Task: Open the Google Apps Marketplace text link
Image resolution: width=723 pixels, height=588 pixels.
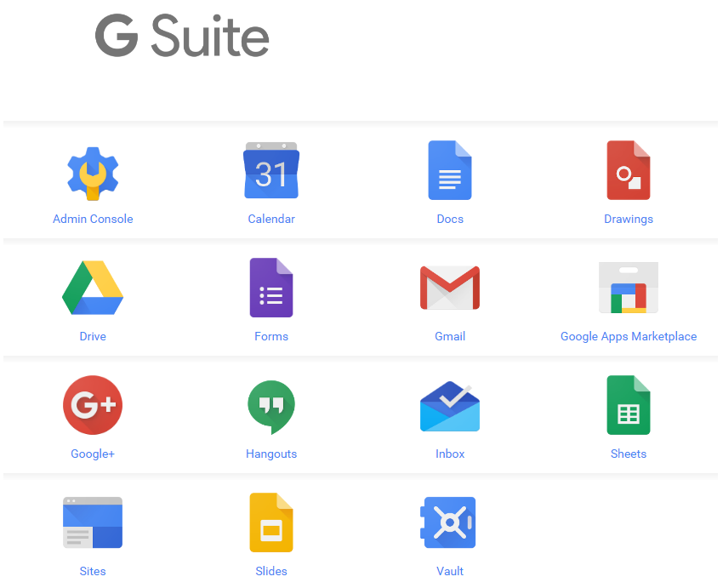Action: (x=628, y=337)
